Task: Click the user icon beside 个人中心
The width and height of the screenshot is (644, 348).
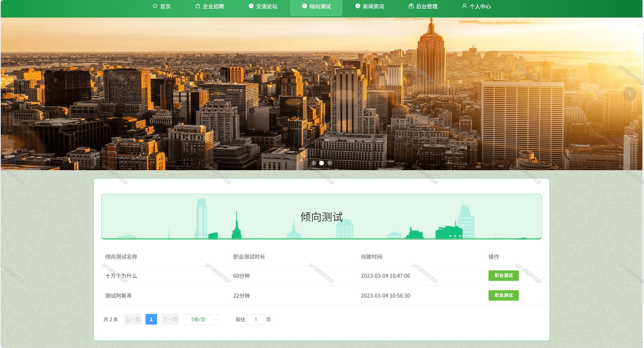Action: click(464, 6)
